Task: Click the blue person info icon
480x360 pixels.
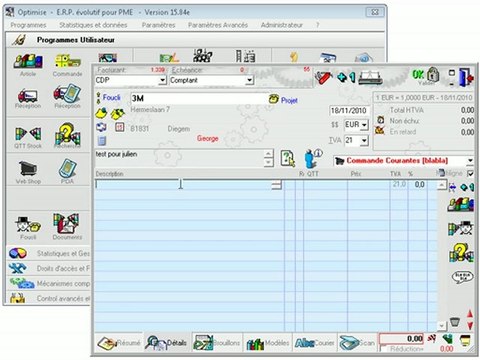Action: 313,158
